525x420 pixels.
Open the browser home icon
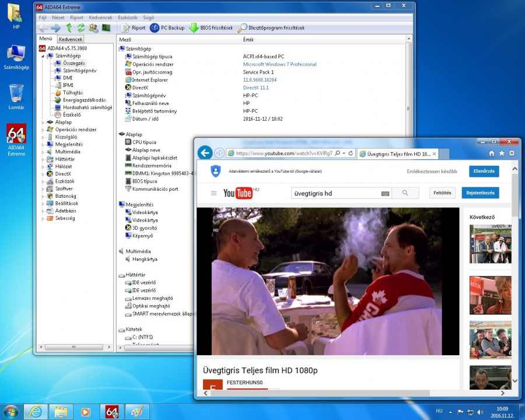pyautogui.click(x=492, y=153)
